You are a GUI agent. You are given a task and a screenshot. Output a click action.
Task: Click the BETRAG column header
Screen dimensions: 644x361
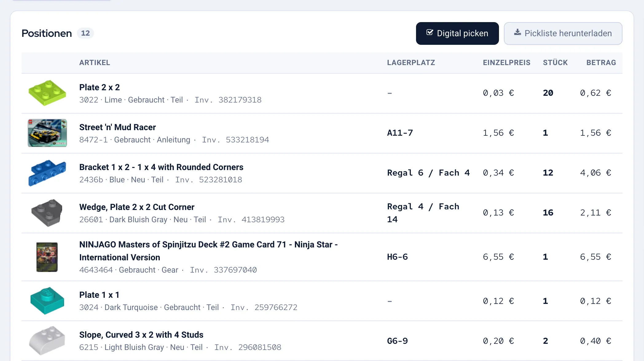[x=601, y=63]
